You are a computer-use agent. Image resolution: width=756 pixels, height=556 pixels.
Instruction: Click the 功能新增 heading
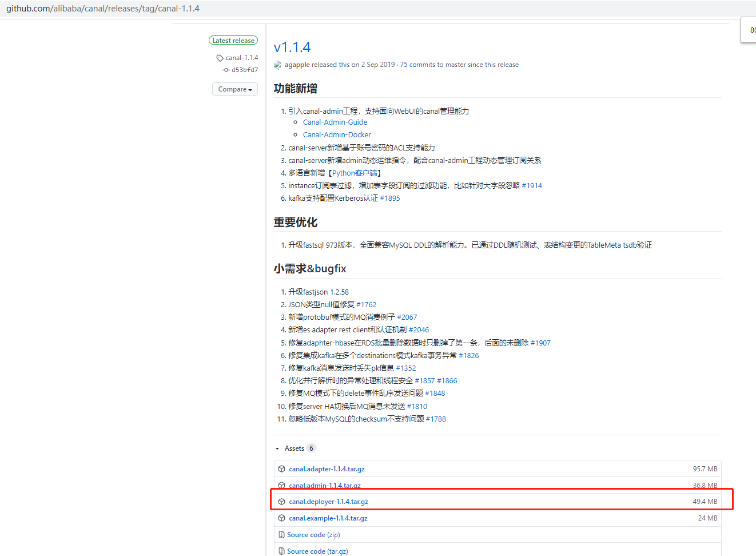click(295, 89)
